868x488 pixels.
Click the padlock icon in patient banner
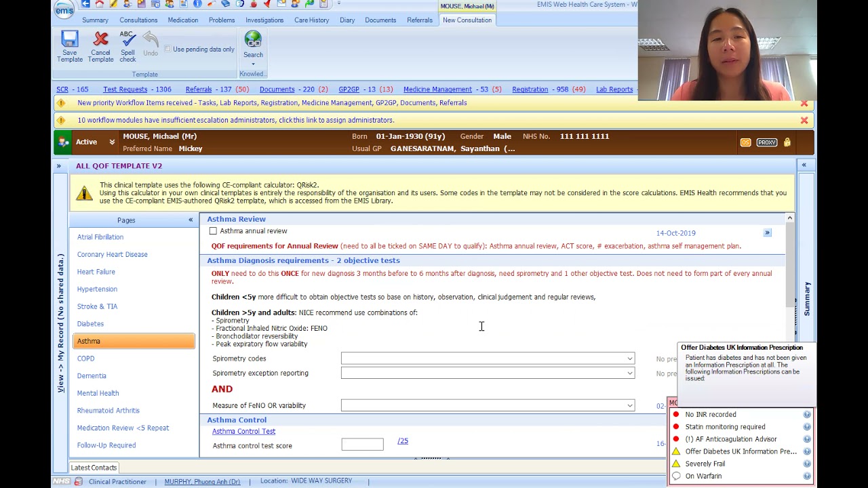point(787,142)
